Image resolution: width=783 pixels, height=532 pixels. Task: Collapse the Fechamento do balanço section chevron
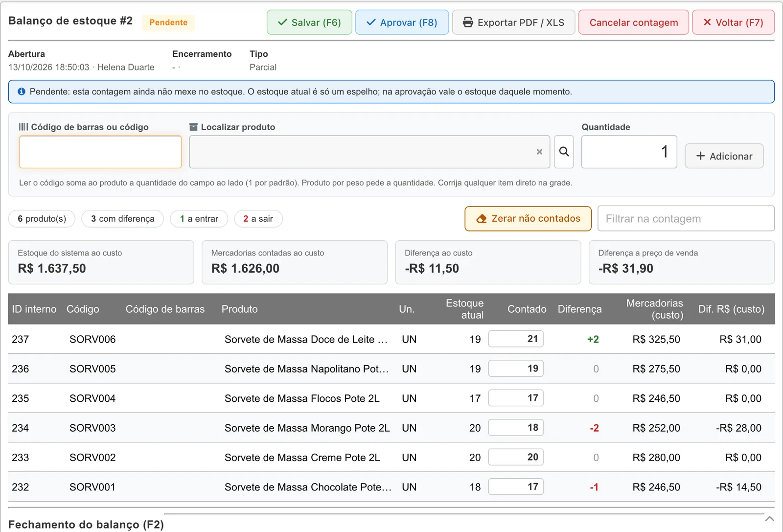[x=769, y=519]
